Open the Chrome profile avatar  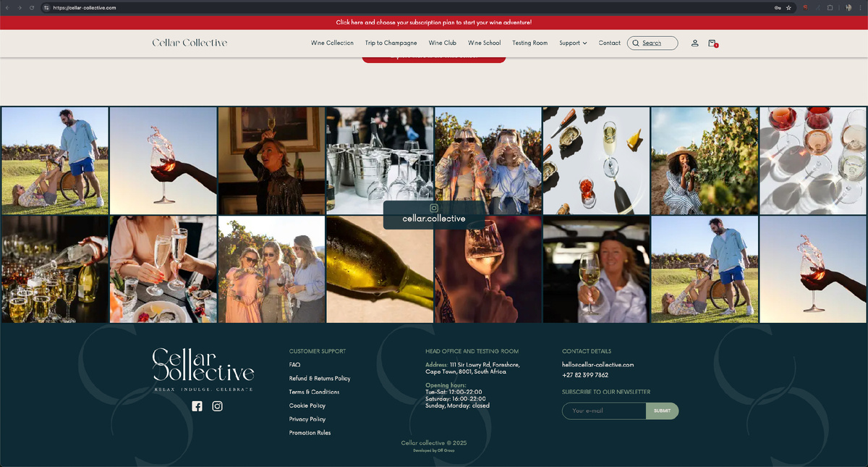point(848,8)
